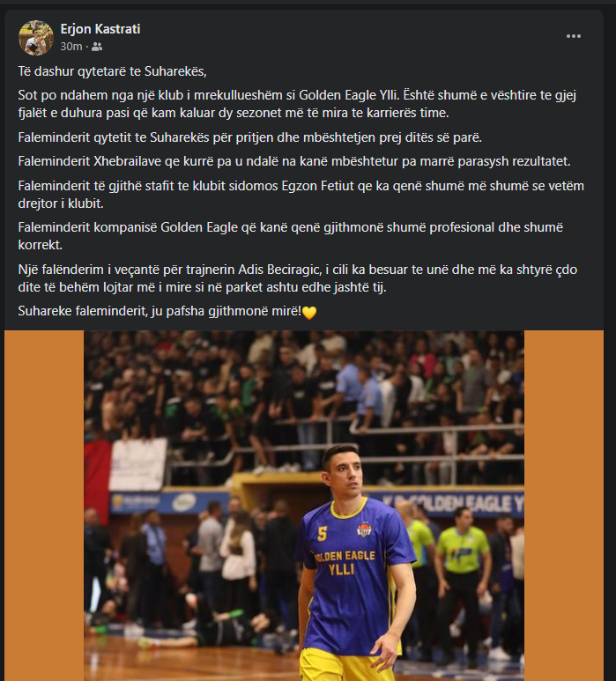Click Erjon Kastrati's profile avatar
Image resolution: width=616 pixels, height=681 pixels.
pos(36,38)
